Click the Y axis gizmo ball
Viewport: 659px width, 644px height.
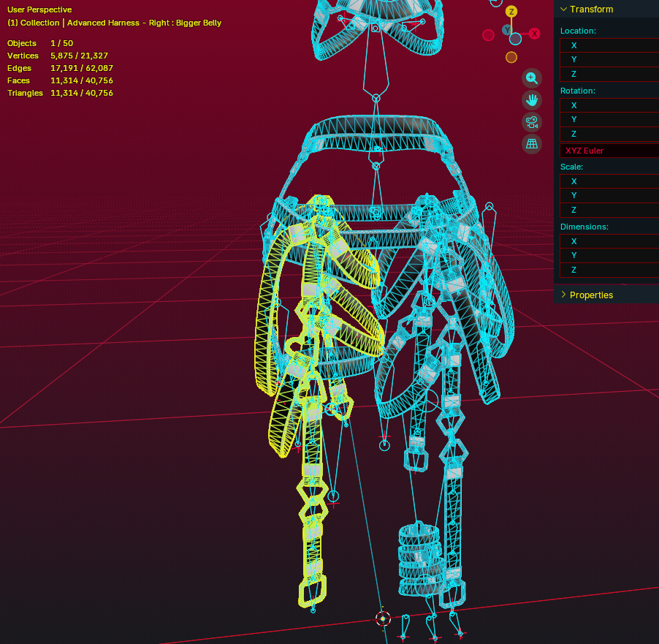[507, 29]
